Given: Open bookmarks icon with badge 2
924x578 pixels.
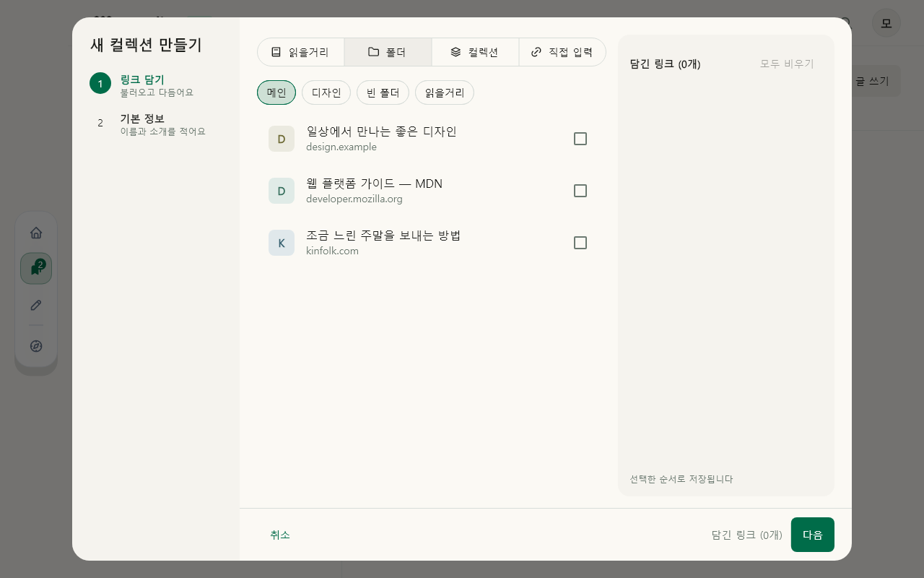Looking at the screenshot, I should pyautogui.click(x=36, y=269).
